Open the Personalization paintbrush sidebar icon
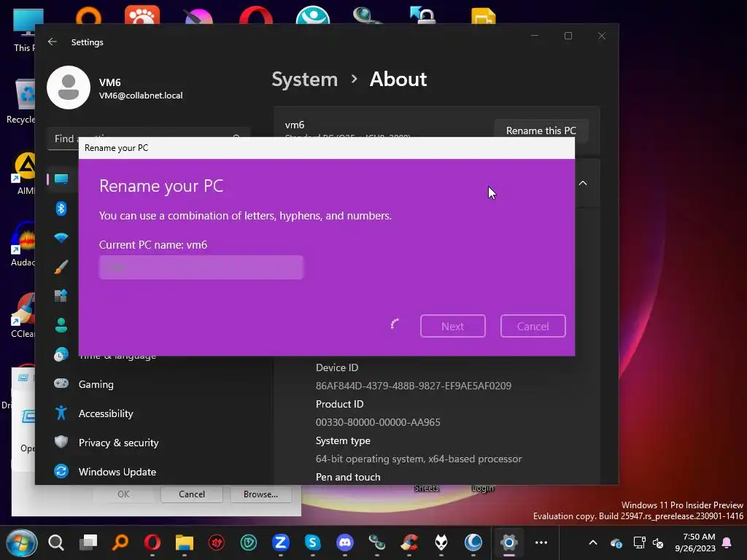The image size is (747, 560). (x=61, y=267)
